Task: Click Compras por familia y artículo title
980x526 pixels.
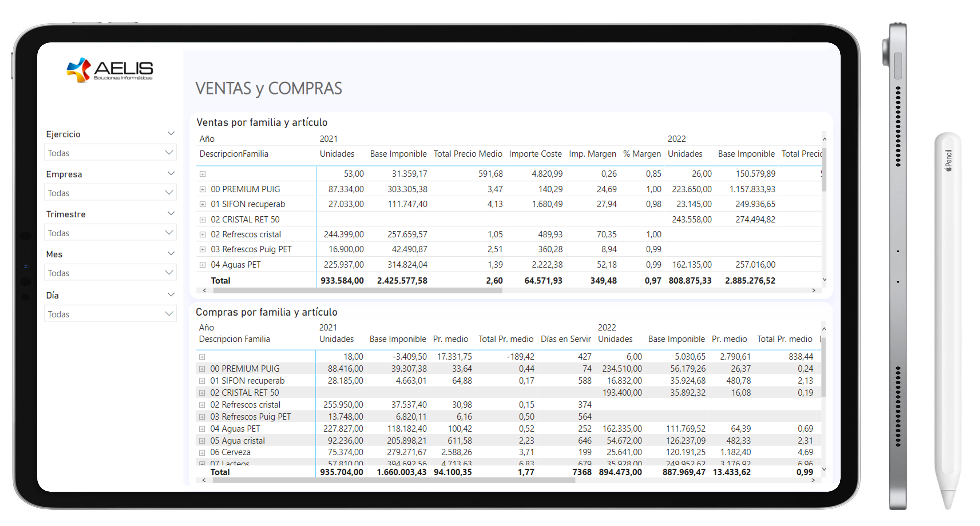Action: coord(266,312)
